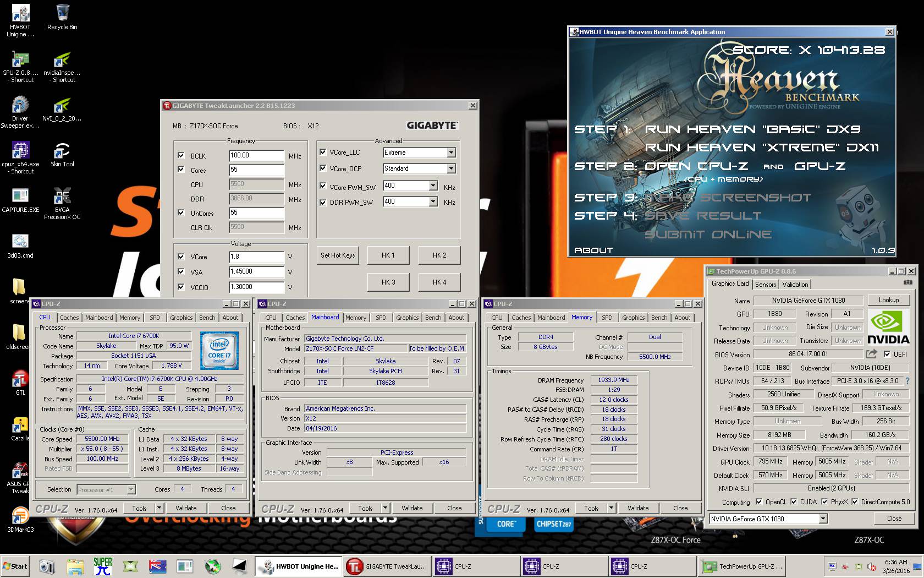Click the HK 1 button in TweakLauncher
The image size is (924, 578).
coord(388,255)
